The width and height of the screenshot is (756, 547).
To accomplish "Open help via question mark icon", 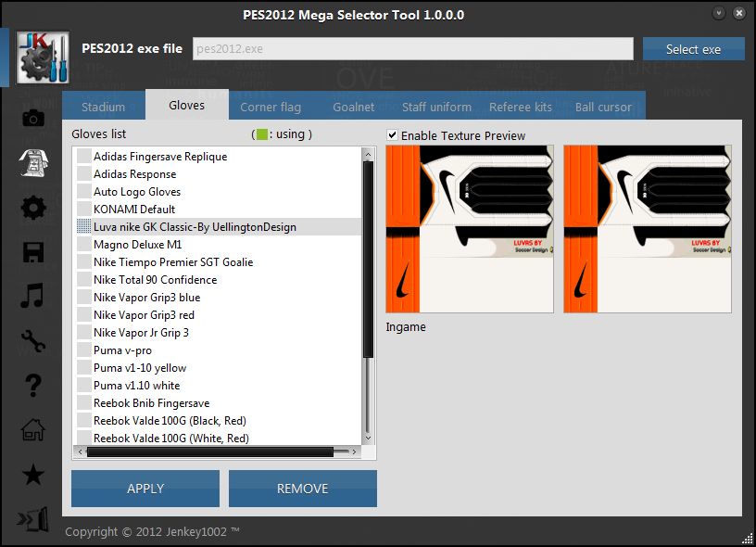I will click(x=32, y=385).
